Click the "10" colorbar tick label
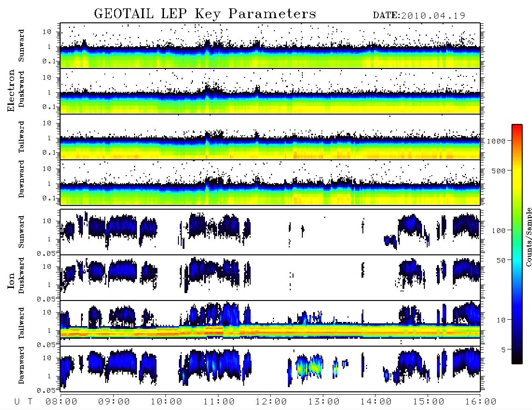Screen dimensions: 532x410 click(x=501, y=320)
